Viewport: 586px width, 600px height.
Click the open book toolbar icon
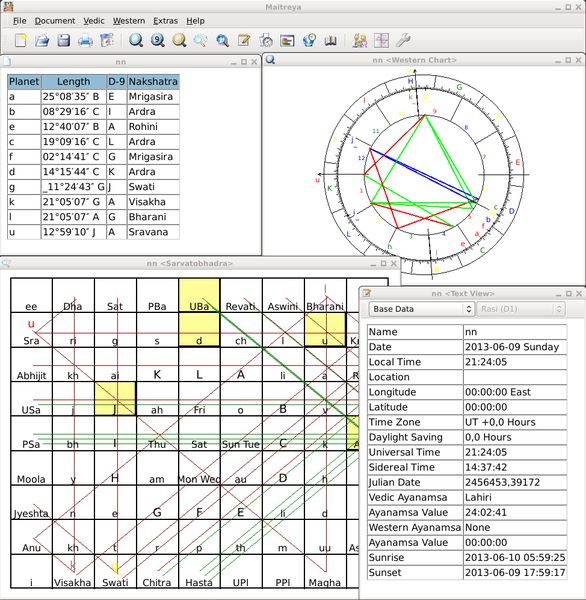click(x=330, y=40)
